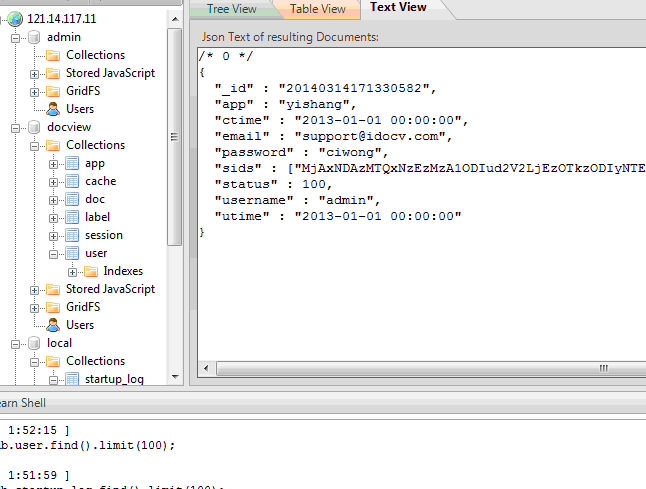The height and width of the screenshot is (489, 646).
Task: Click the doc collection table icon
Action: (72, 199)
